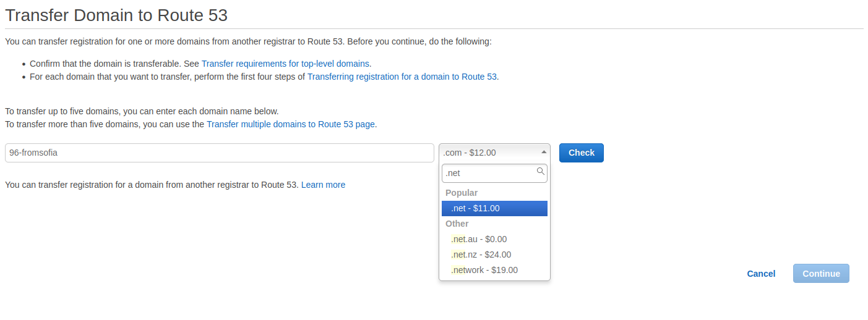Focus the domain name field '96-fromsofia'
The image size is (868, 320).
[x=219, y=153]
